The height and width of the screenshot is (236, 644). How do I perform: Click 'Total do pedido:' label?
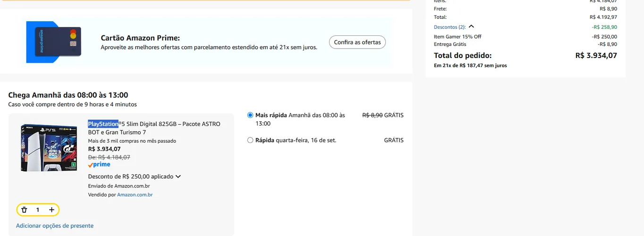point(463,55)
